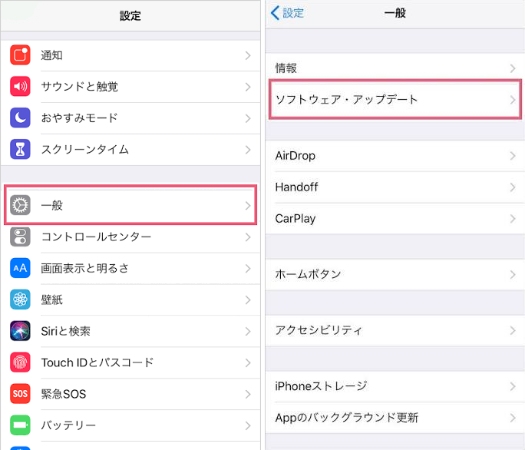Tap the 画面表示と明るさ AA icon
Screen dimensions: 525x450
point(20,268)
